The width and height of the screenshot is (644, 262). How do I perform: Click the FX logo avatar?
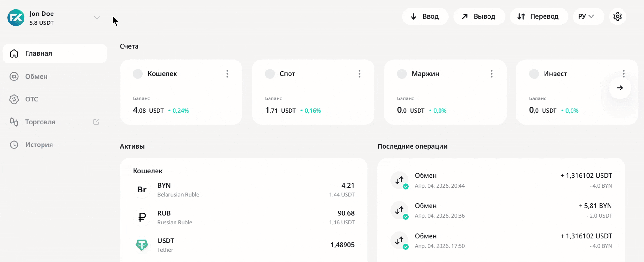(16, 18)
